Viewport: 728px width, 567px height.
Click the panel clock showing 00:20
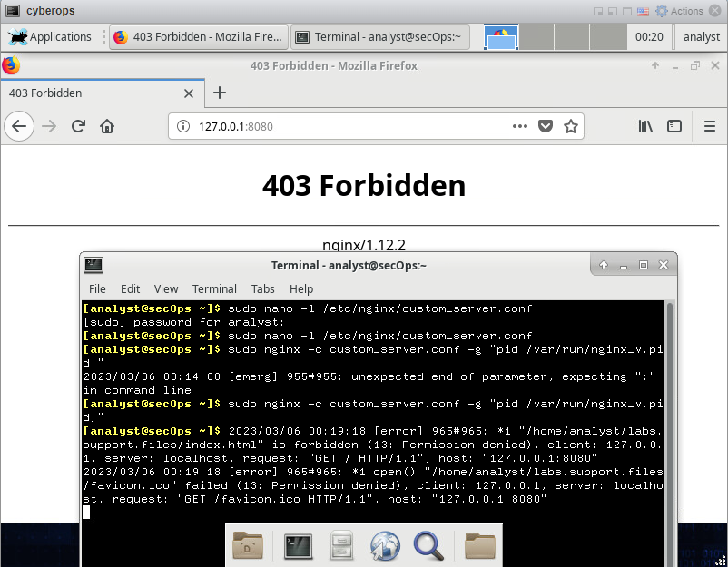click(649, 36)
